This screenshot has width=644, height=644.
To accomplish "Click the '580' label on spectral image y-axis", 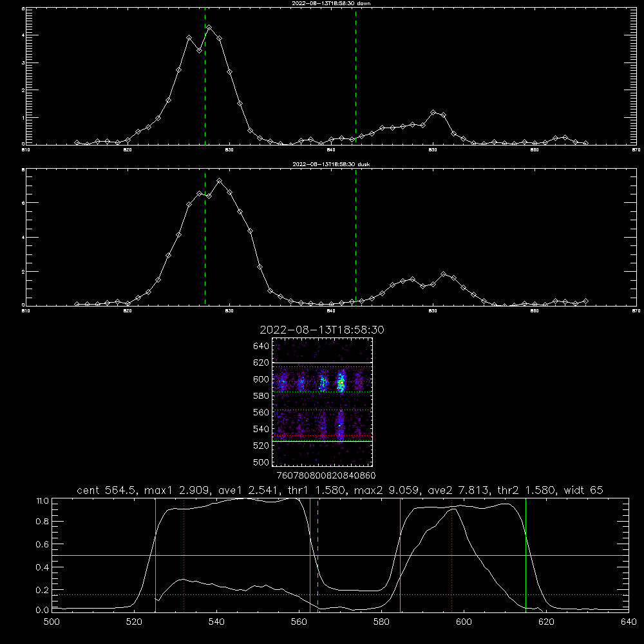I will click(x=261, y=395).
